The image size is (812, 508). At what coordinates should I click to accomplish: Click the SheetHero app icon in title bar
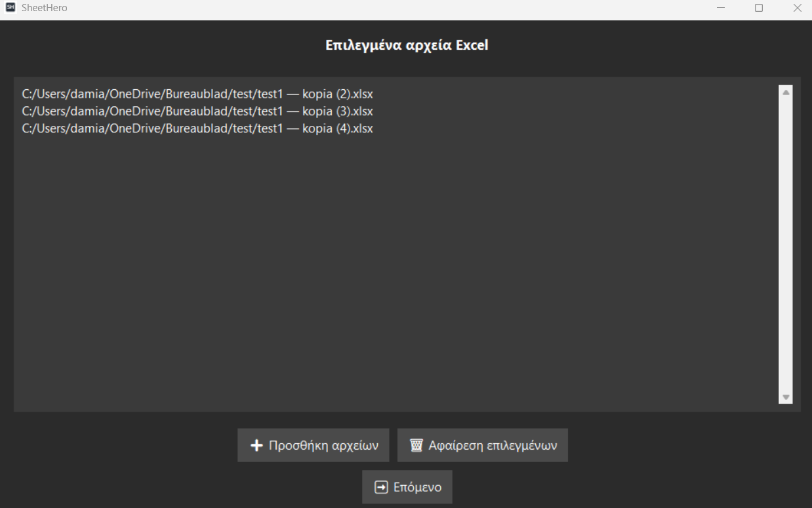10,8
